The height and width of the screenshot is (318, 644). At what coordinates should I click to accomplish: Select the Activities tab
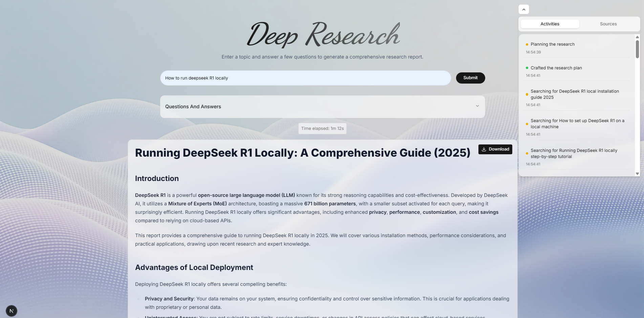(550, 24)
